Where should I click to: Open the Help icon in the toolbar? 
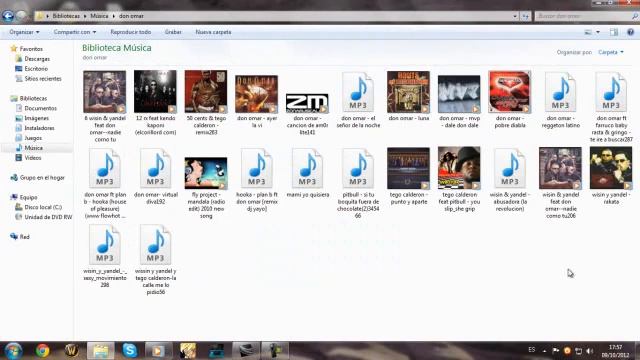coord(630,32)
